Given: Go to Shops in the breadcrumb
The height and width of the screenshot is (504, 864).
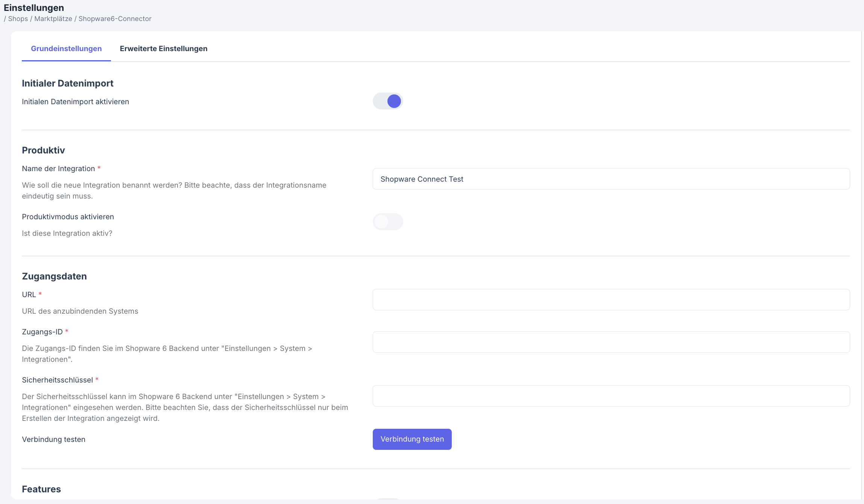Looking at the screenshot, I should click(18, 19).
